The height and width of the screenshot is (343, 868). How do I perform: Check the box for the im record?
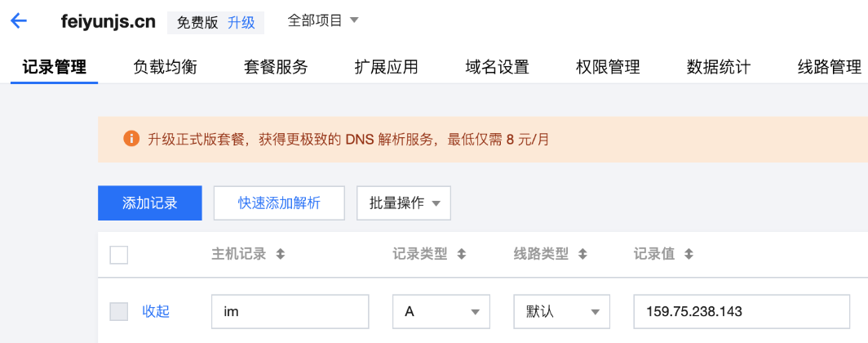119,311
